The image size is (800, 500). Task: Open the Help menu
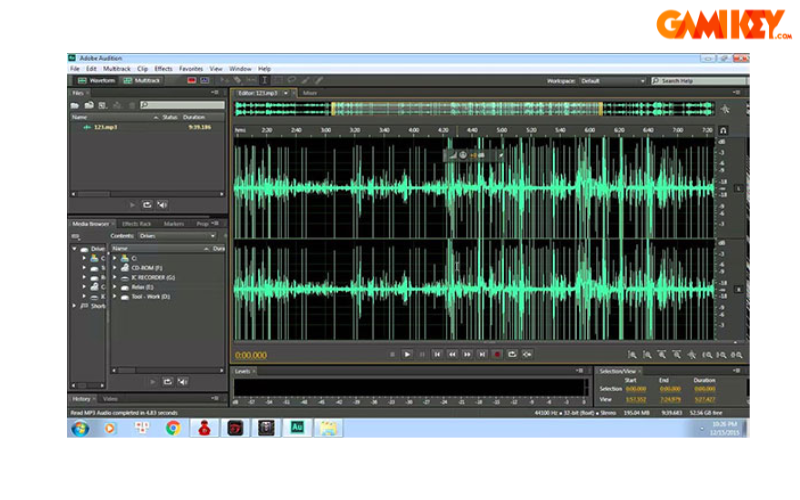coord(264,68)
